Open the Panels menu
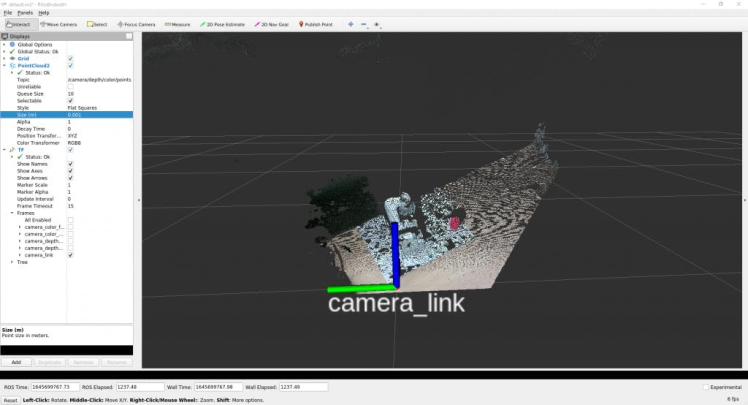 click(x=25, y=12)
